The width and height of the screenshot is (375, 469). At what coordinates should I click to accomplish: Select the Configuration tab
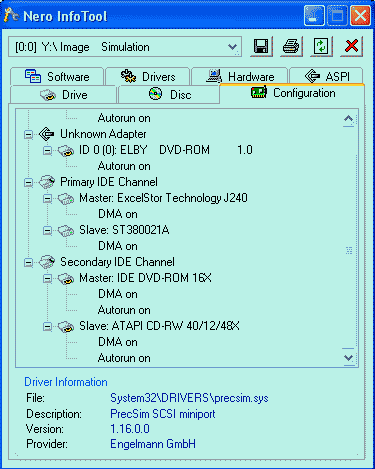(x=292, y=93)
